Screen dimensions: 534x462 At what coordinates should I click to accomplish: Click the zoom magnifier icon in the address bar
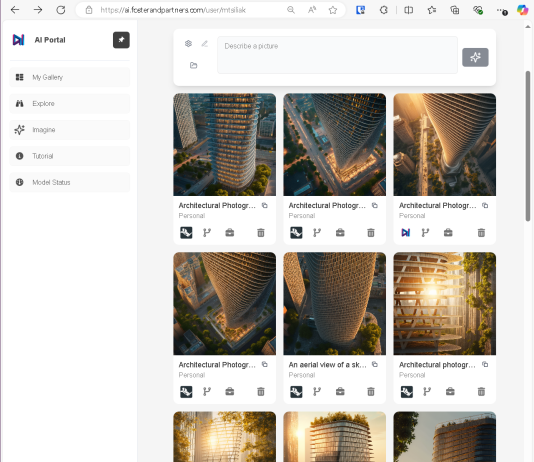[x=291, y=10]
